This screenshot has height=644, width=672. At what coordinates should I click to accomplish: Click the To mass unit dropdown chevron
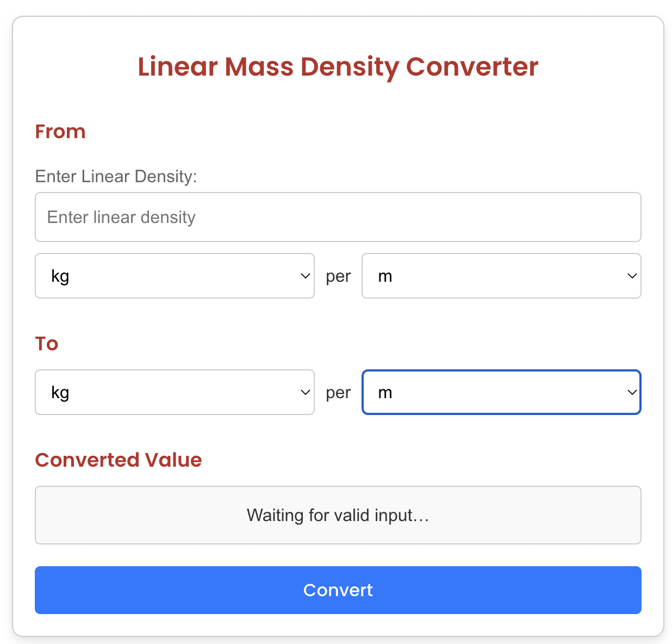(x=305, y=392)
